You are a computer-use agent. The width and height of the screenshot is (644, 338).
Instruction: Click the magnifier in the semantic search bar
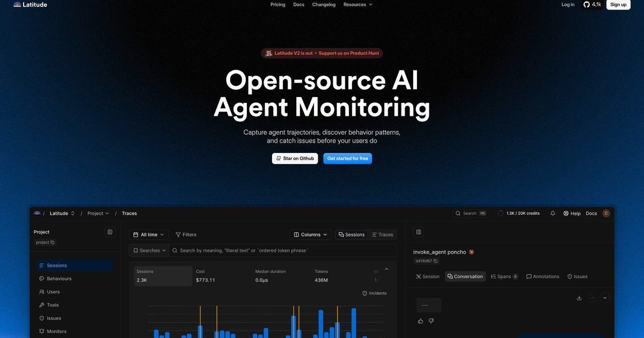[x=175, y=251]
